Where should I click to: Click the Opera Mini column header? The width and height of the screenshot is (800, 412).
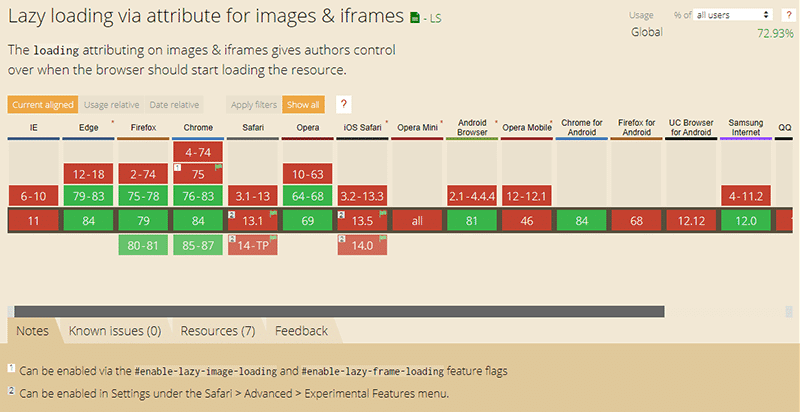coord(417,128)
